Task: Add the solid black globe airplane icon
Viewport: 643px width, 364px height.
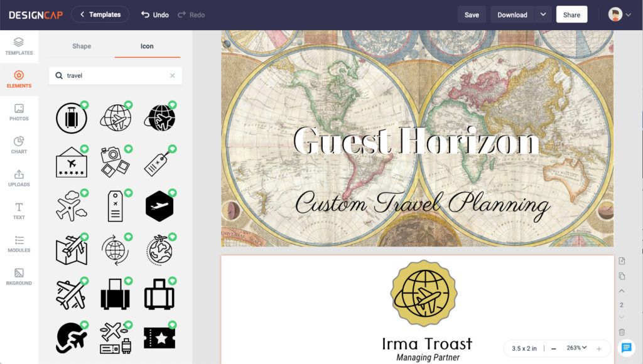Action: (x=159, y=118)
